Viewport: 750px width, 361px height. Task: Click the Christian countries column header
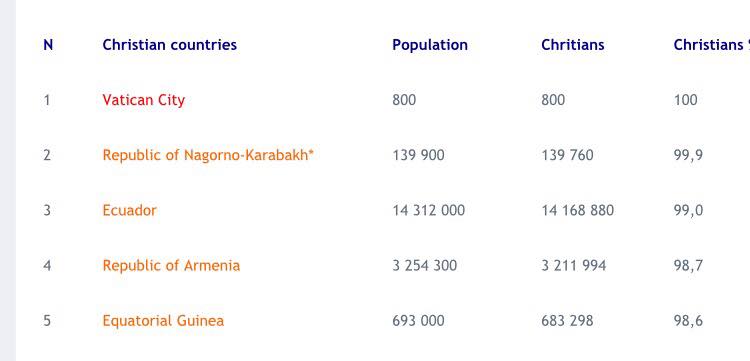coord(170,45)
